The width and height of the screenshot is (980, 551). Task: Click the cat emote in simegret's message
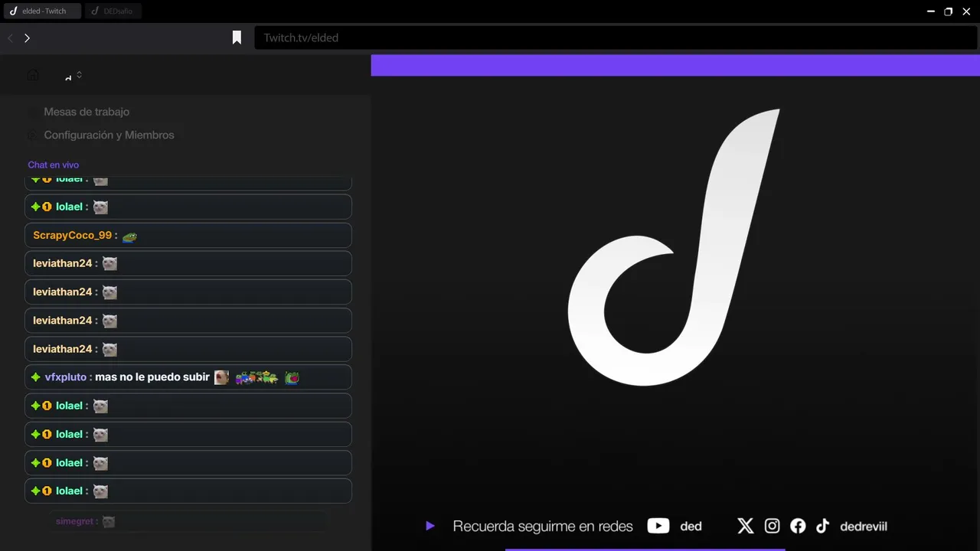point(109,522)
